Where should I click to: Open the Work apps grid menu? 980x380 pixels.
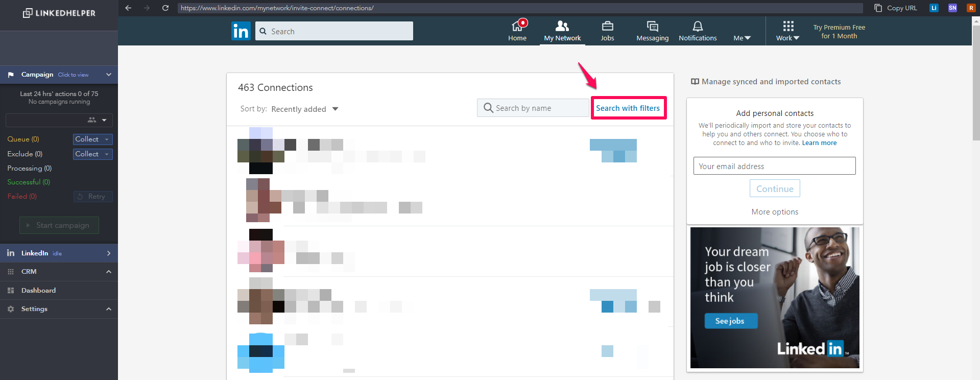(x=787, y=31)
